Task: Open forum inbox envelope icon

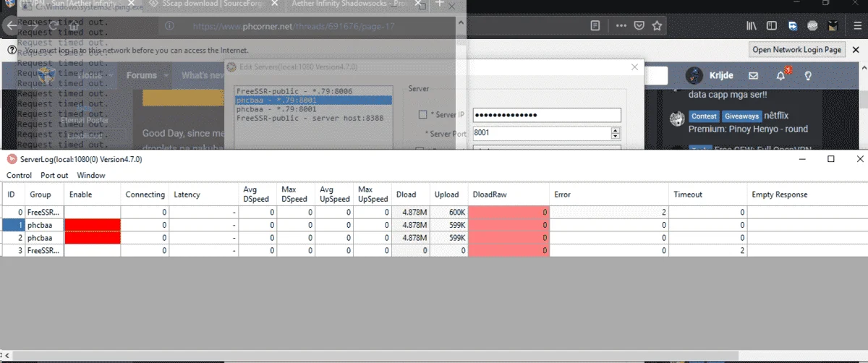Action: (x=753, y=75)
